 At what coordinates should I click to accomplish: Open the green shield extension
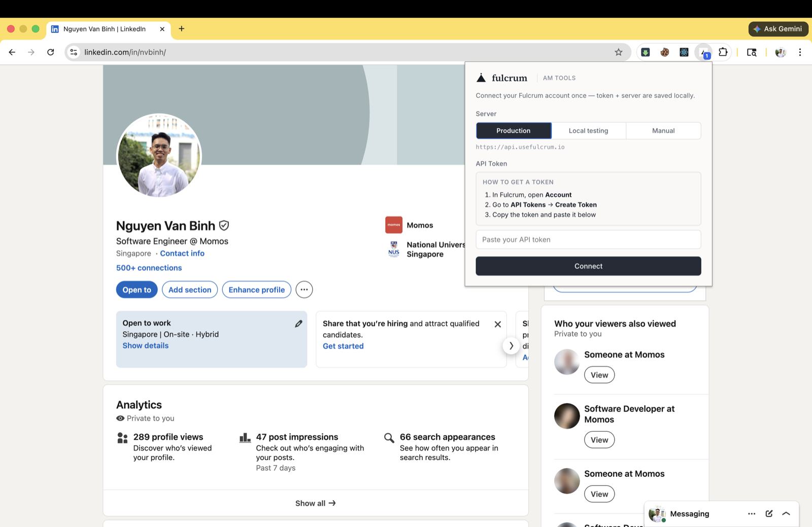tap(646, 52)
